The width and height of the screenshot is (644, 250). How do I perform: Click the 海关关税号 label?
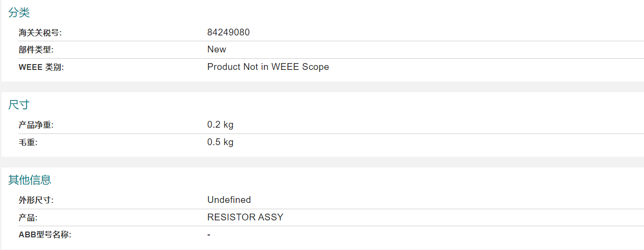tap(40, 33)
